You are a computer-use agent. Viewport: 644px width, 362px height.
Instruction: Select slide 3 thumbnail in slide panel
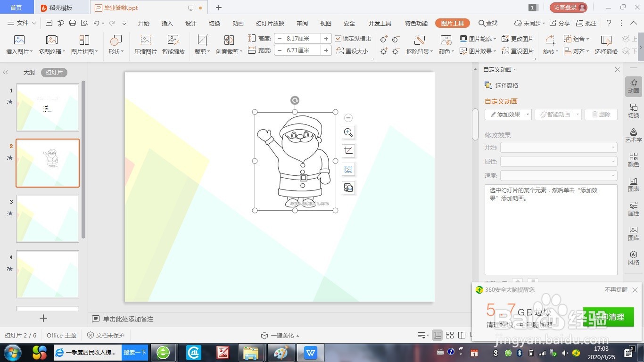[x=47, y=218]
